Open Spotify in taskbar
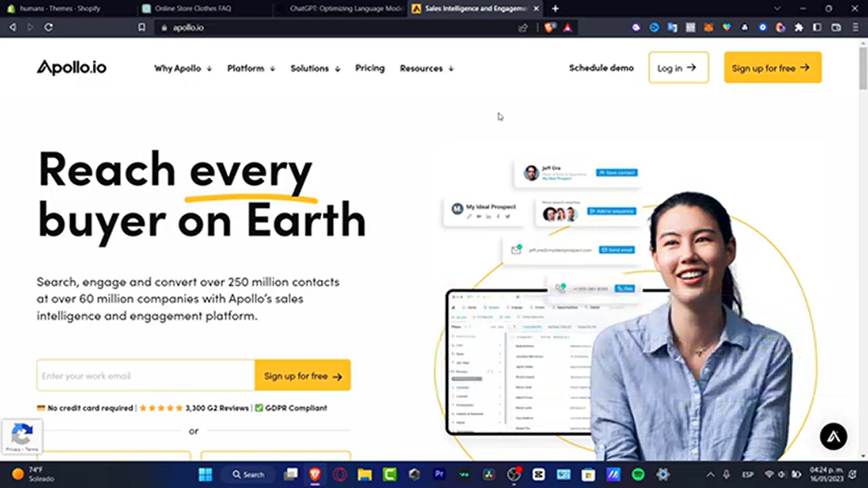This screenshot has height=488, width=868. click(638, 474)
